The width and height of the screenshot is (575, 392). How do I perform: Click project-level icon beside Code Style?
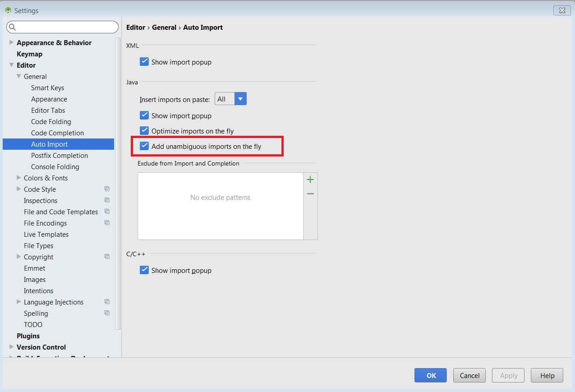(107, 189)
